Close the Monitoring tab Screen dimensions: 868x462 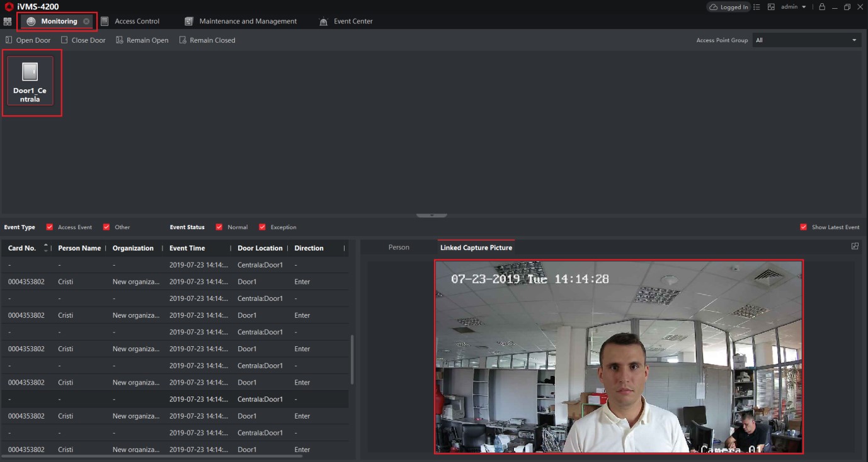(86, 21)
